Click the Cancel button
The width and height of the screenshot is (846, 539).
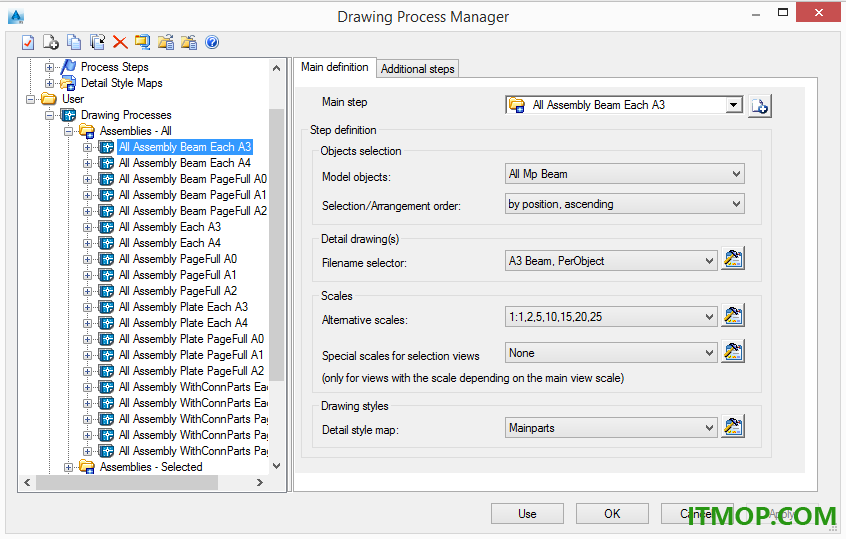tap(697, 514)
